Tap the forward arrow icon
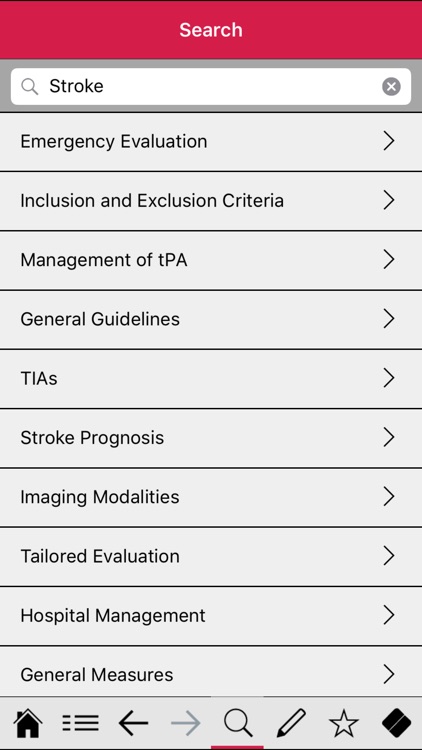This screenshot has height=750, width=422. (186, 723)
